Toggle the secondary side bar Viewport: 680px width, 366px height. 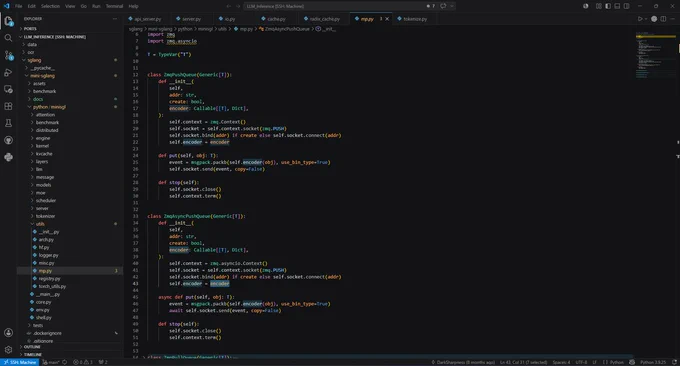627,6
